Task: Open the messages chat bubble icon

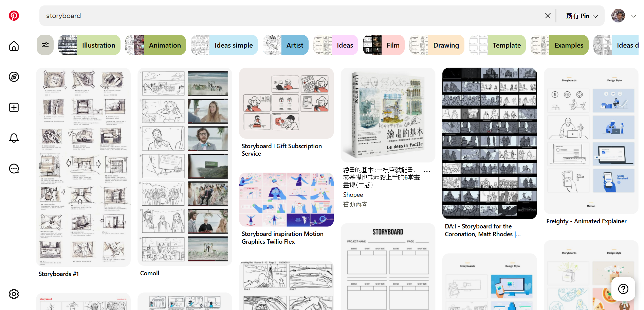Action: 14,169
